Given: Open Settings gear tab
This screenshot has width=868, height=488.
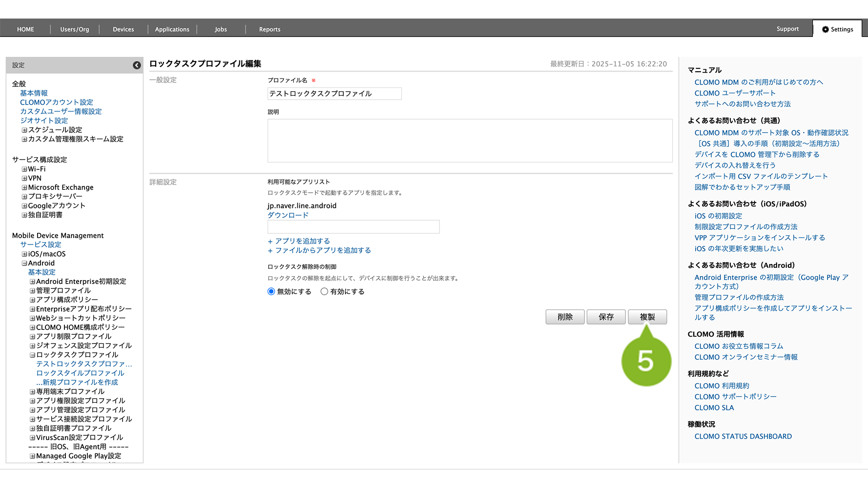Looking at the screenshot, I should 837,29.
